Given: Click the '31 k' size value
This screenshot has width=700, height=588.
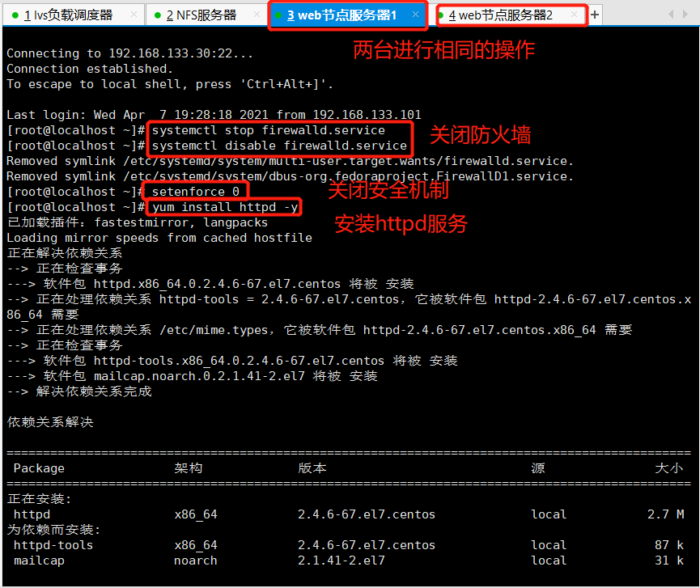Looking at the screenshot, I should tap(669, 561).
